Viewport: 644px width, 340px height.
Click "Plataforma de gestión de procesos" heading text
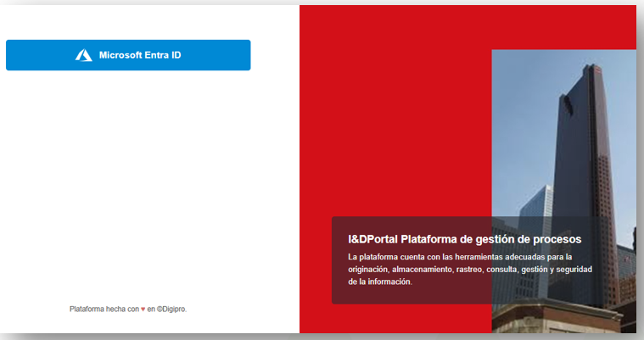[490, 239]
